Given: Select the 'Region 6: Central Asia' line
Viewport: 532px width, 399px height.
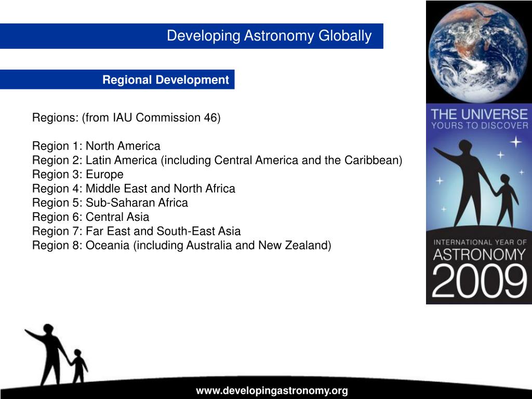Looking at the screenshot, I should (90, 217).
